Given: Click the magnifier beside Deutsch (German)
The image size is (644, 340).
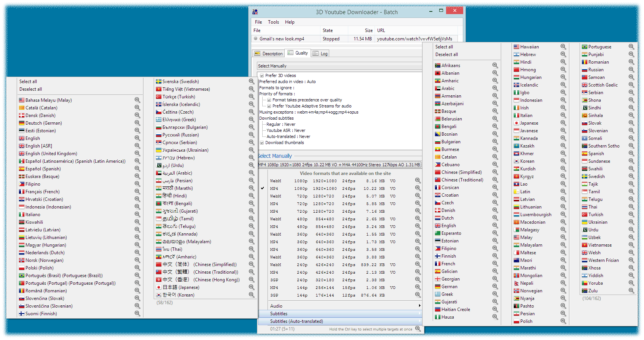Looking at the screenshot, I should tap(137, 123).
